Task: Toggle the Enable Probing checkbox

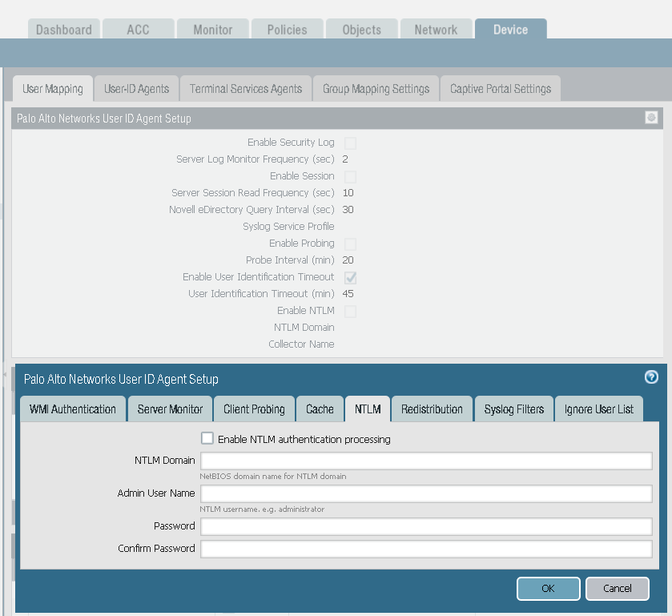Action: pyautogui.click(x=350, y=244)
